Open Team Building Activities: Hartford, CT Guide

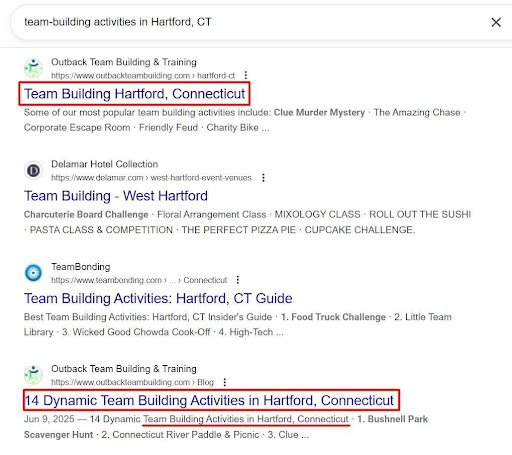[x=158, y=298]
